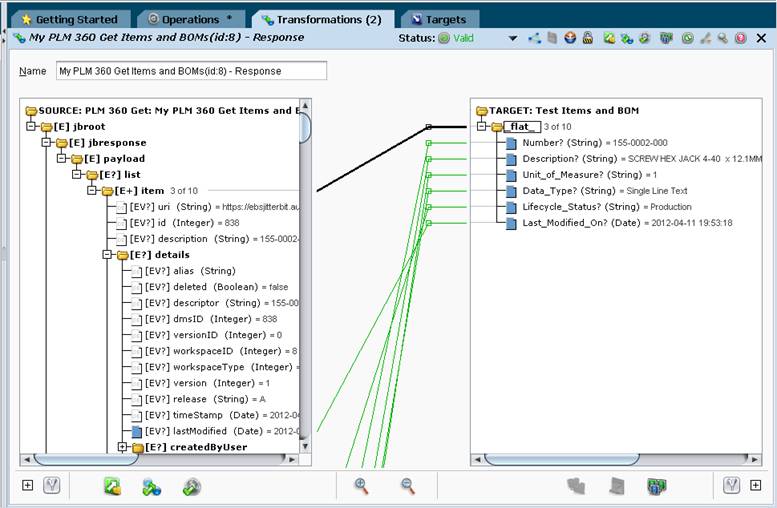777x508 pixels.
Task: Click the green circular icon in top toolbar
Action: 687,38
